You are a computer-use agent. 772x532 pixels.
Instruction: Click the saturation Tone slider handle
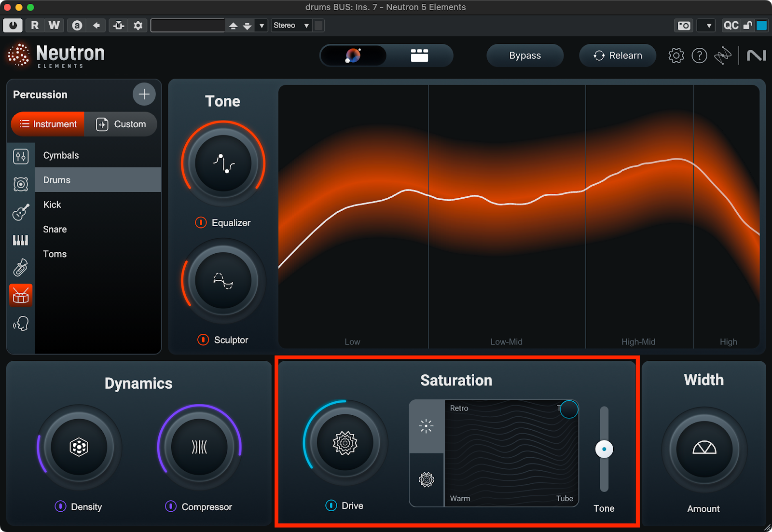pos(604,449)
